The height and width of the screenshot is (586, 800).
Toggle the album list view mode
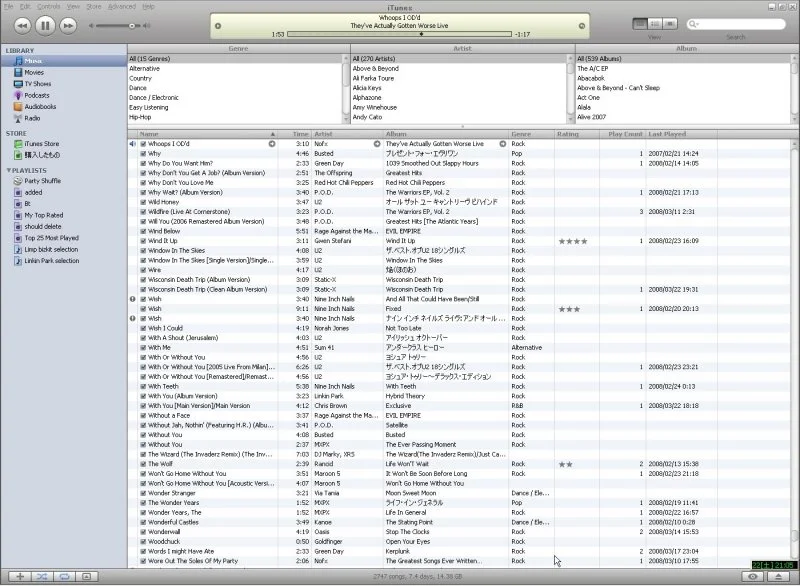[x=655, y=24]
